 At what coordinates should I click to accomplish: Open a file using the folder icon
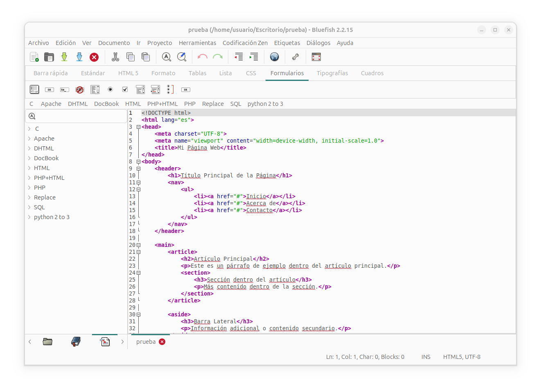point(49,57)
